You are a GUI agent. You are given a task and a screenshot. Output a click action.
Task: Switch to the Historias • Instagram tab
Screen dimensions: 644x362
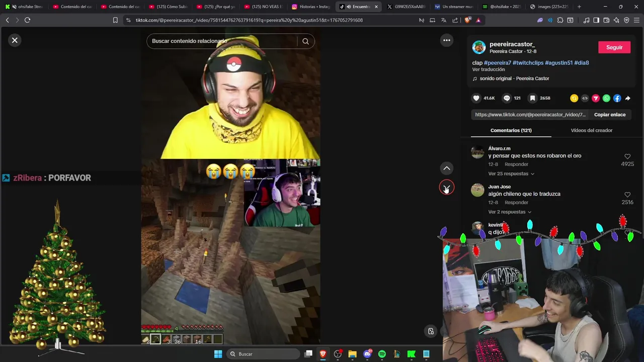[311, 7]
